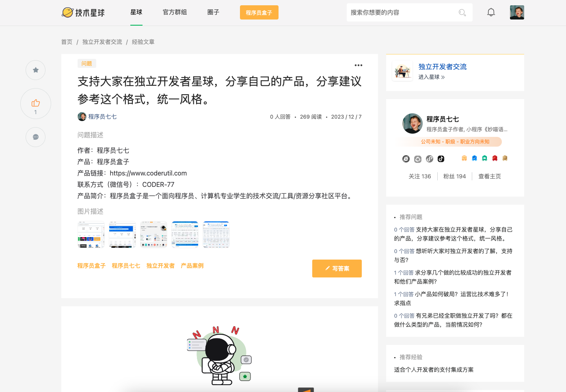Click the red medal badge
Viewport: 566px width, 392px height.
pyautogui.click(x=495, y=158)
